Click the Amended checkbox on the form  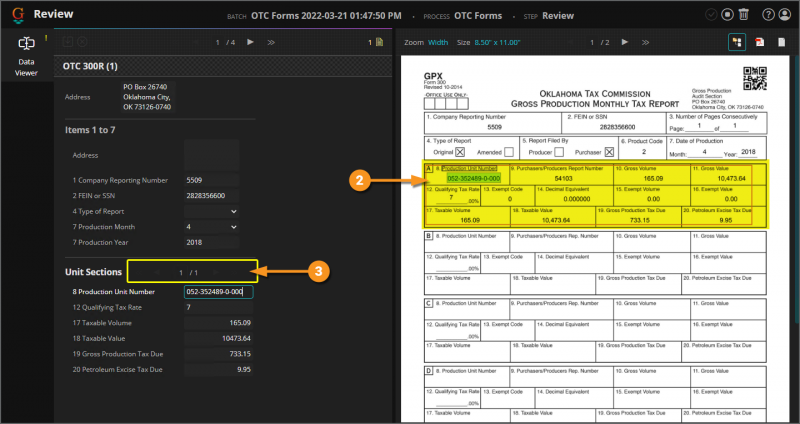click(509, 152)
